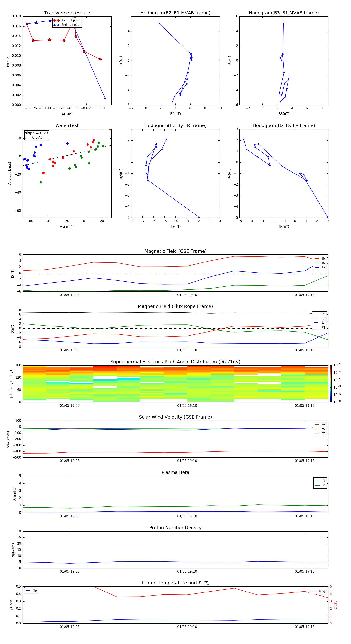Click the lowest blue triangle in Transverse pressure

105,98
